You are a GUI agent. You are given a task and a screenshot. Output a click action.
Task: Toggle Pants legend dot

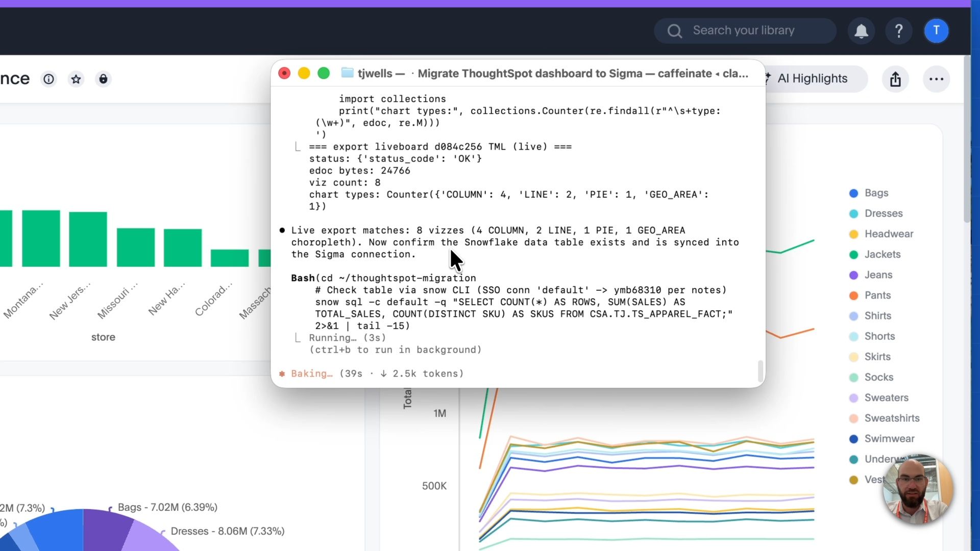point(853,295)
